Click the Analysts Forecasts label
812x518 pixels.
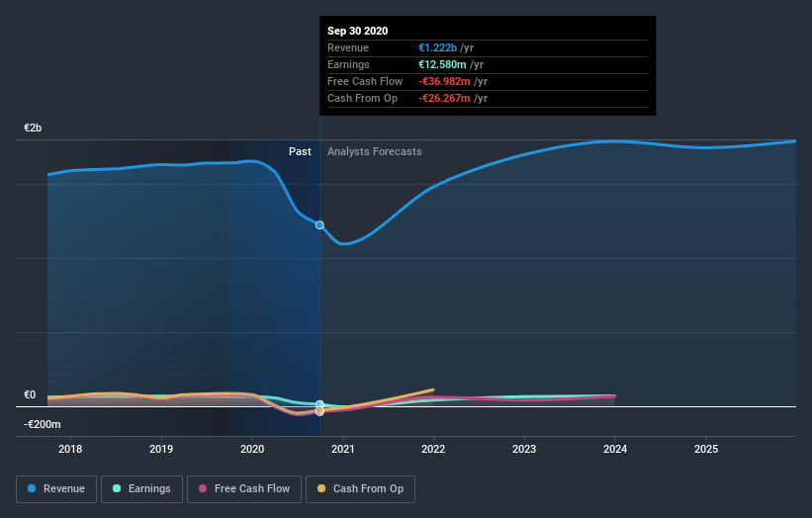[x=375, y=151]
